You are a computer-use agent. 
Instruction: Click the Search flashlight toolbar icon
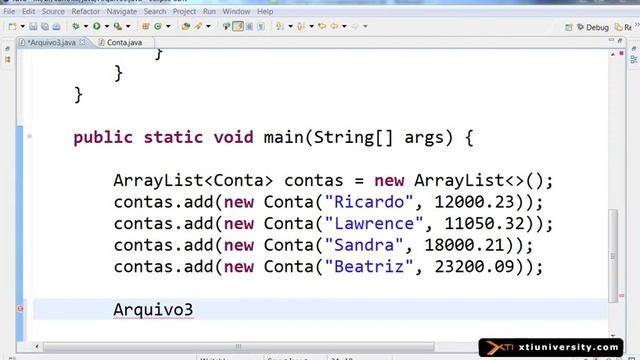pos(198,27)
